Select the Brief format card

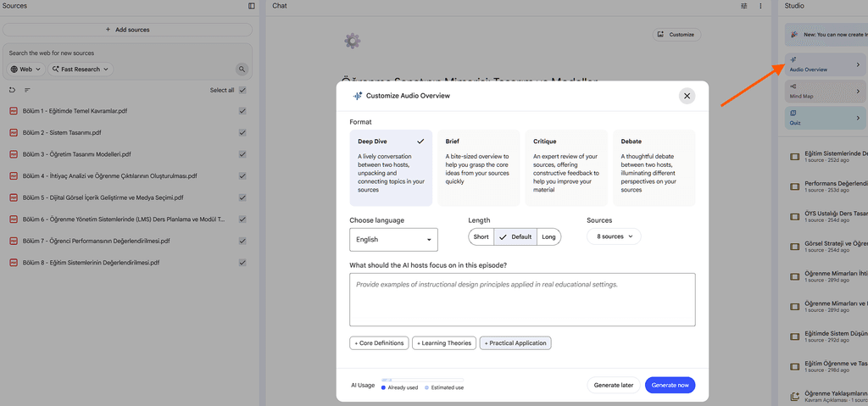[479, 168]
